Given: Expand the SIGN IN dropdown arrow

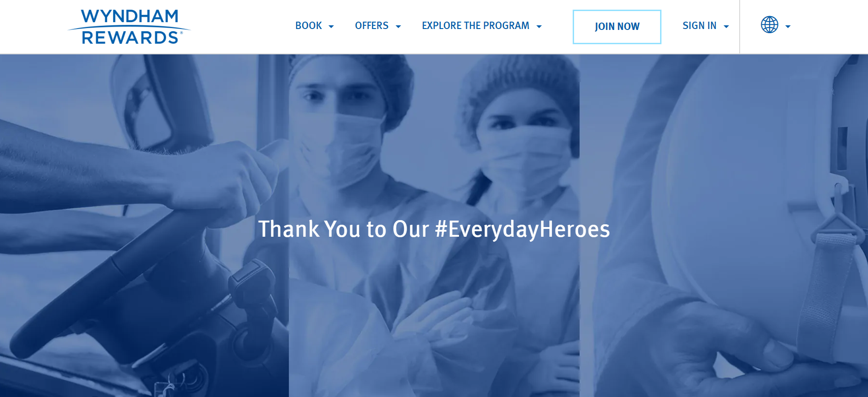Looking at the screenshot, I should [726, 27].
